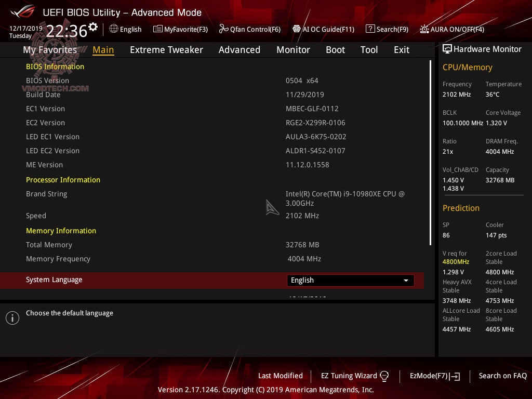Open Search on FAQ link

(x=503, y=376)
